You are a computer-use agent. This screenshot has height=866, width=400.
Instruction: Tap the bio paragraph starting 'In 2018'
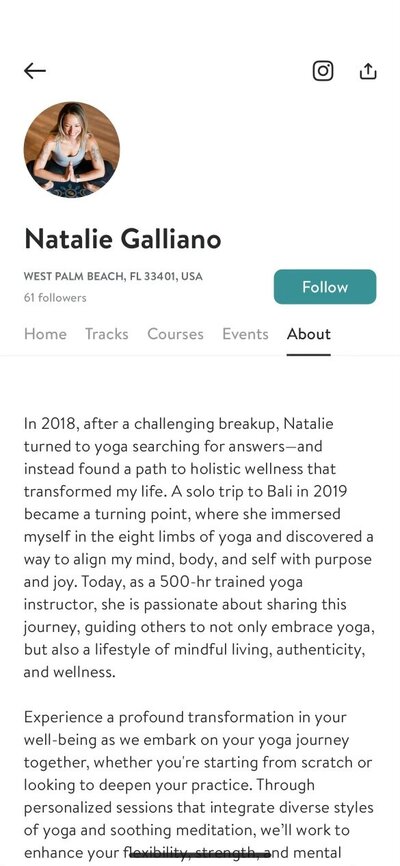pos(199,548)
